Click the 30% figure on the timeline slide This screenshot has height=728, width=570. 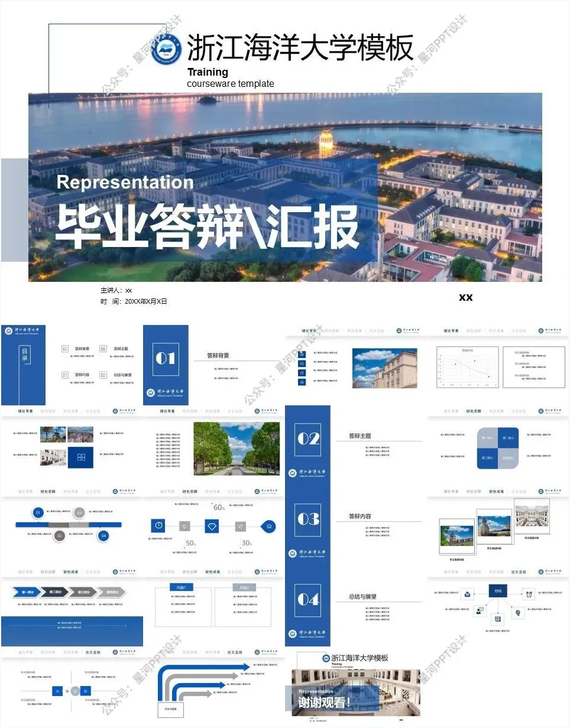point(247,543)
